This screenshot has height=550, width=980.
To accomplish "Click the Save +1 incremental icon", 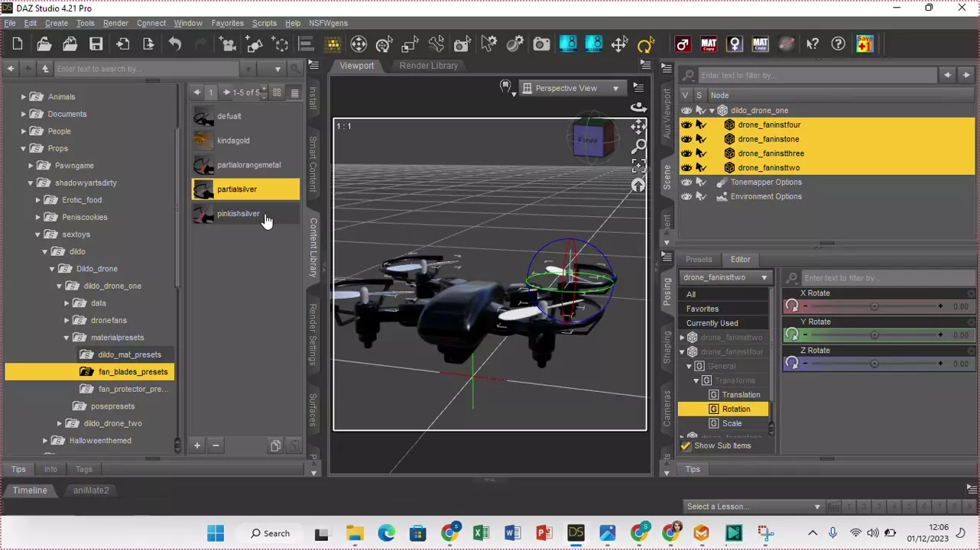I will coord(865,44).
